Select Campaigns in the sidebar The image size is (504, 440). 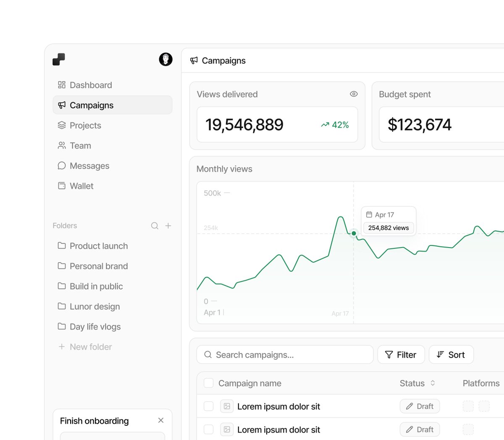coord(112,105)
